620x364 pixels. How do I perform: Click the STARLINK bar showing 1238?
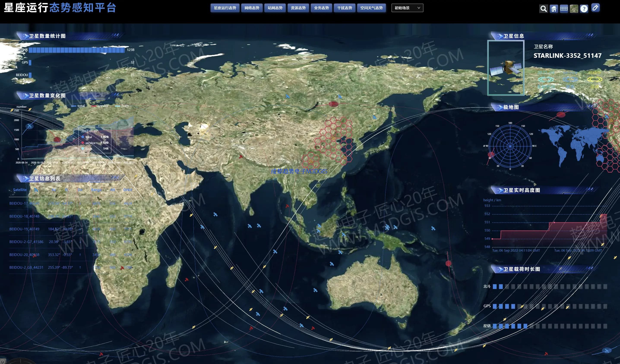(77, 50)
